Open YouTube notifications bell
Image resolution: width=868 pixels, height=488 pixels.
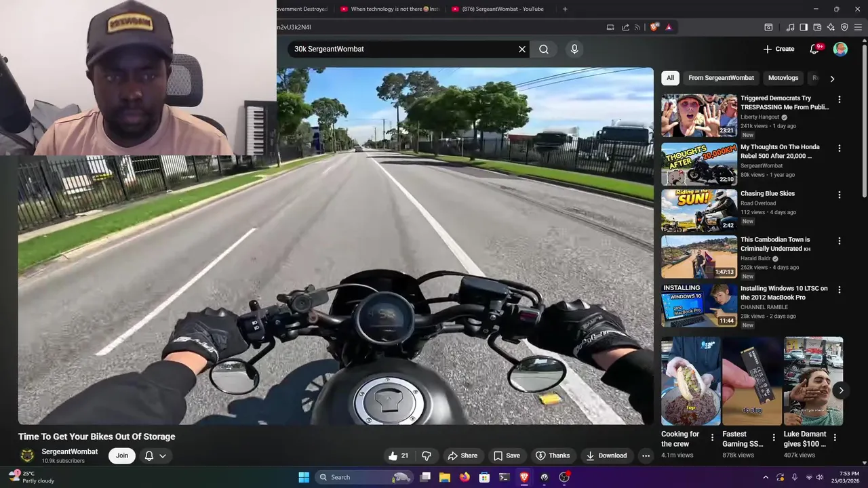815,49
